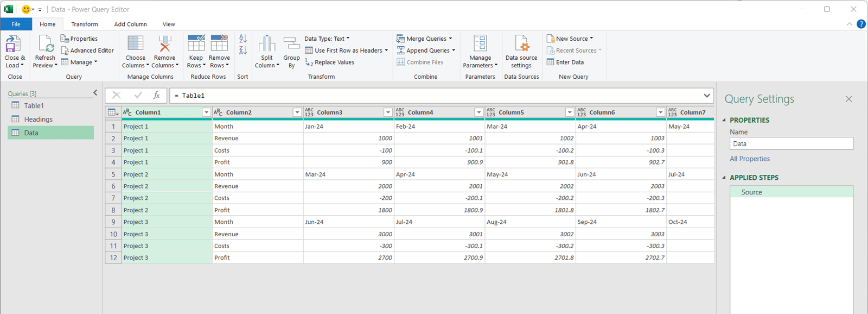The height and width of the screenshot is (314, 868).
Task: Switch to the Transform tab
Action: click(x=85, y=24)
